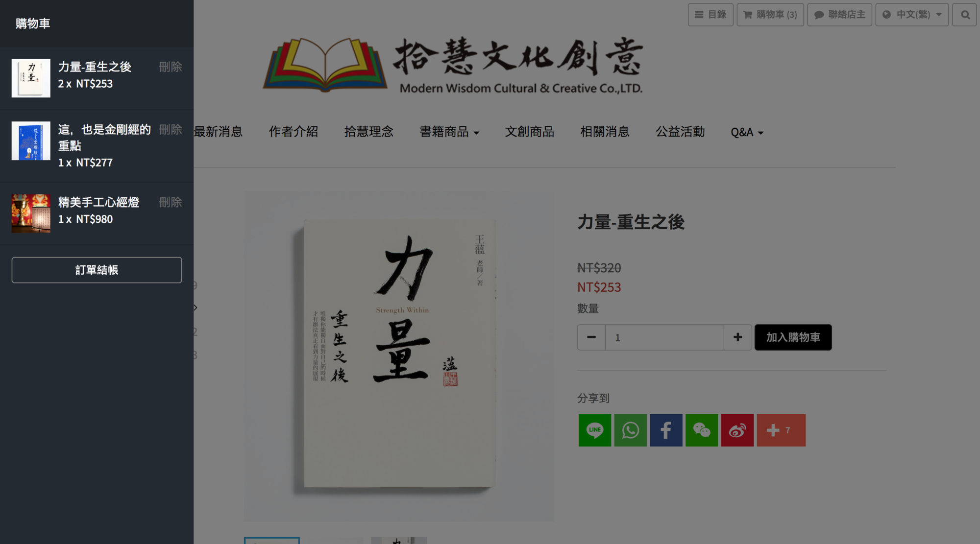980x544 pixels.
Task: Expand 中文(繁) language dropdown
Action: point(912,15)
